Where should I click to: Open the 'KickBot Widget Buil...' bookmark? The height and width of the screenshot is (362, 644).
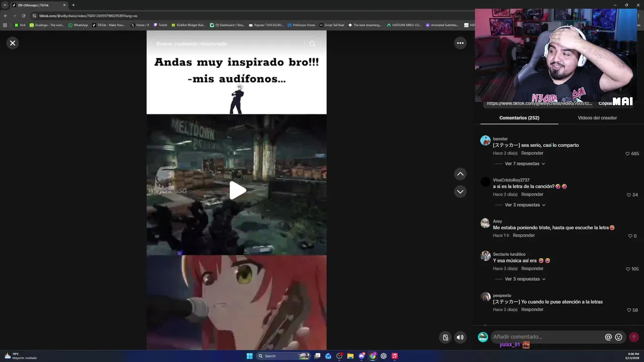pos(189,25)
